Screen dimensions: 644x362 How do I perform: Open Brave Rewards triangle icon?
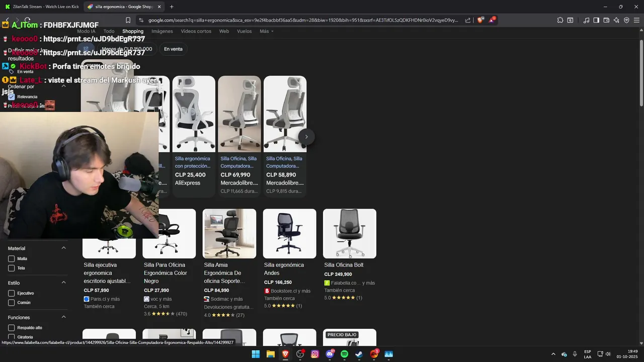492,20
